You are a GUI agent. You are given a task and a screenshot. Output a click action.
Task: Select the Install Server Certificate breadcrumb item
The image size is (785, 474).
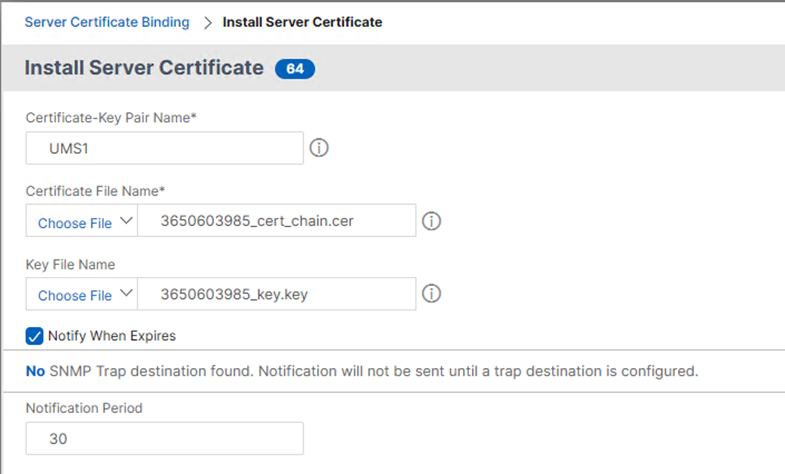click(x=302, y=21)
